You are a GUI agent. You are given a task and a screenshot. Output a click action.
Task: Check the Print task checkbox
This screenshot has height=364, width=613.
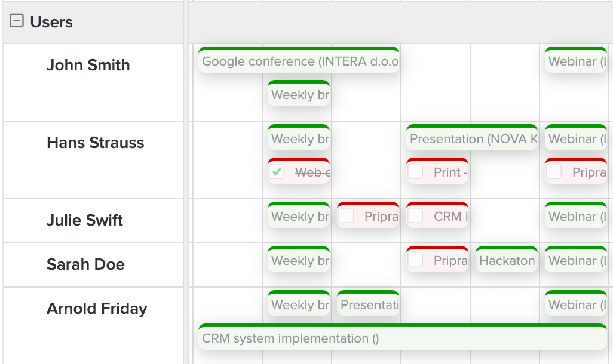point(415,171)
